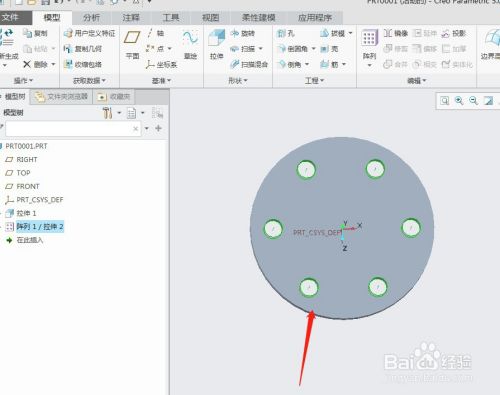Start the 扫描混合 (Swept Blend) tool
This screenshot has height=395, width=500.
(249, 64)
